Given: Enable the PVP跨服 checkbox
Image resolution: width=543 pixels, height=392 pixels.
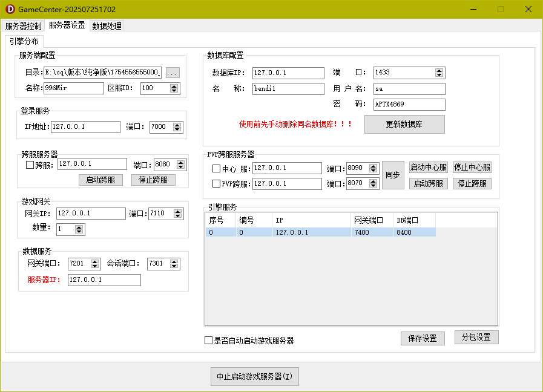Looking at the screenshot, I should (x=217, y=183).
